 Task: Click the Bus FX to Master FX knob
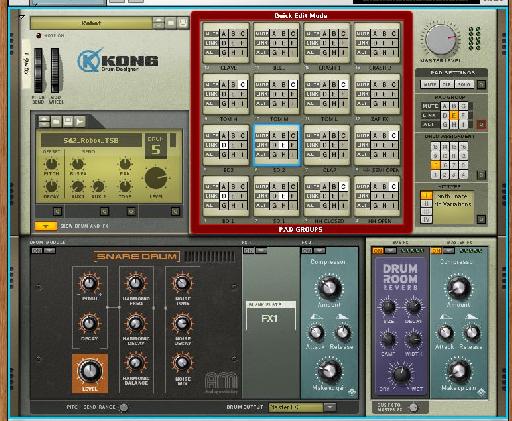pos(413,407)
